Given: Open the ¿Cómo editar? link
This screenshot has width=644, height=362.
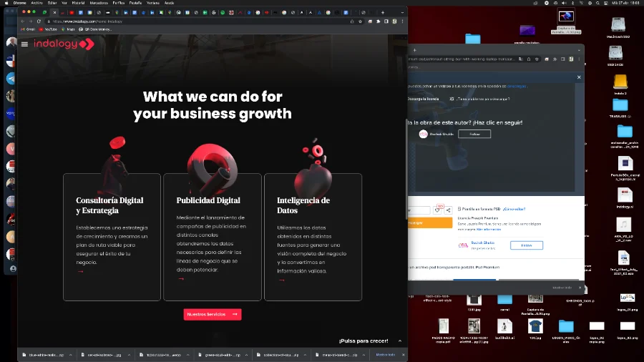Looking at the screenshot, I should point(514,209).
